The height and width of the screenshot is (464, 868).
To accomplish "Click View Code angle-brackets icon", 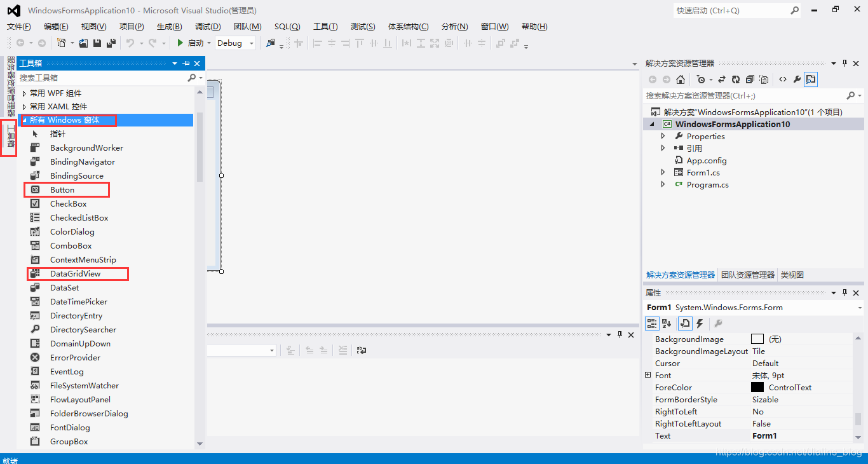I will coord(783,79).
